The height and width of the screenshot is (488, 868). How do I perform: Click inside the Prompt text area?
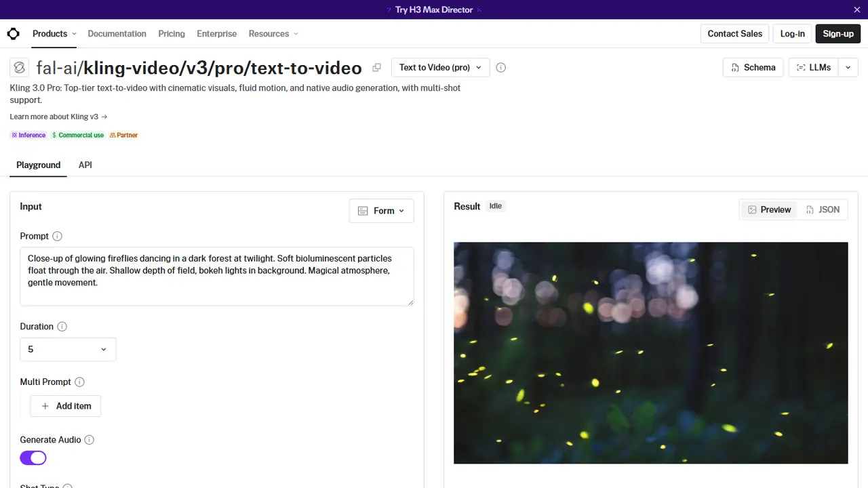pos(217,277)
